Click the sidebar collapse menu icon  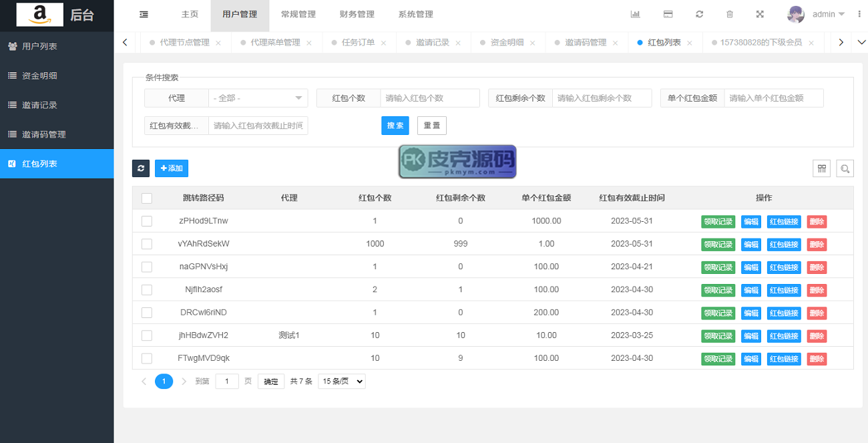point(144,15)
